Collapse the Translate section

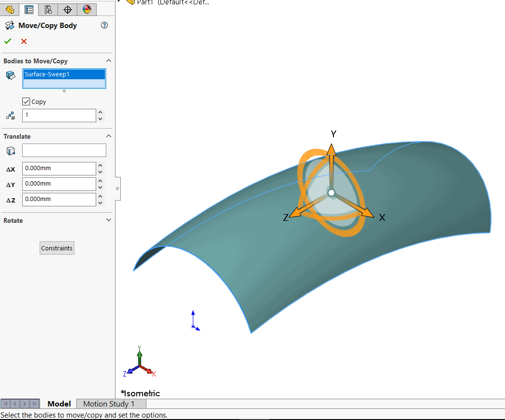pos(109,136)
